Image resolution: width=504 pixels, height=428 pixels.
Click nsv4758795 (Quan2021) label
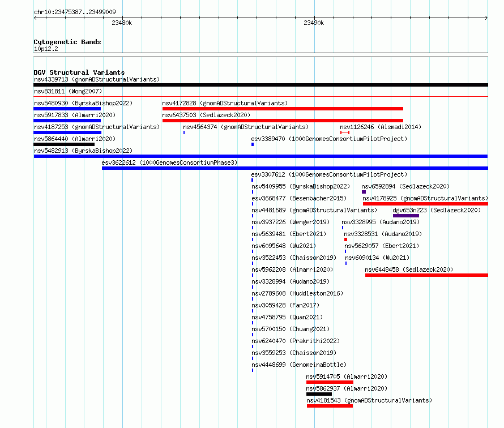tap(287, 317)
